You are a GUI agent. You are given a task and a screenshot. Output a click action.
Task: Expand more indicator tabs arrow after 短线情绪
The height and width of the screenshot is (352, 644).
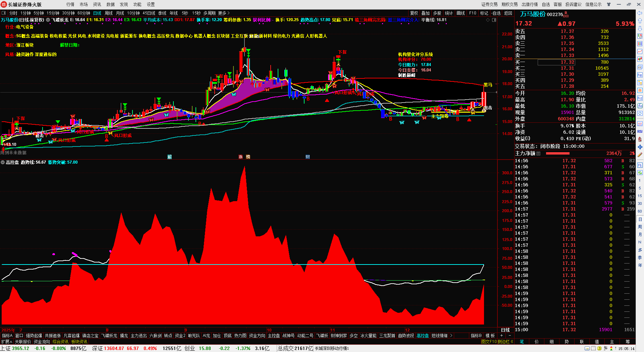451,336
